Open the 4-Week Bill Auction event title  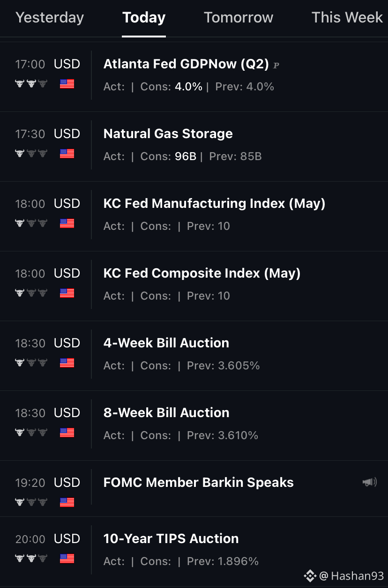pos(166,343)
